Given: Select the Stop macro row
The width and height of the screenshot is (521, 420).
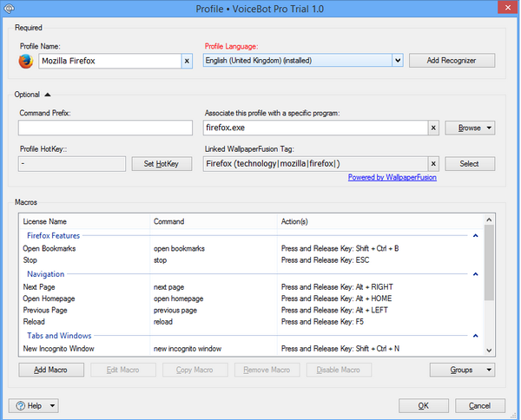Looking at the screenshot, I should 252,260.
